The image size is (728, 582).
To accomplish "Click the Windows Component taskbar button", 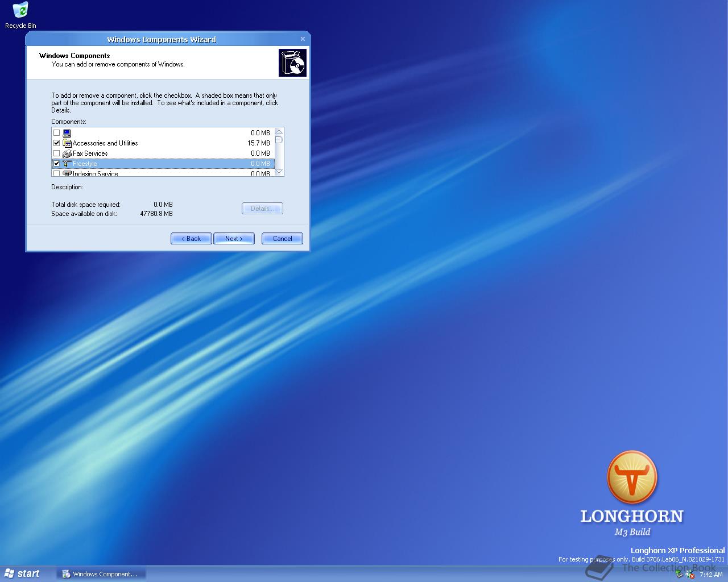I will [x=101, y=574].
